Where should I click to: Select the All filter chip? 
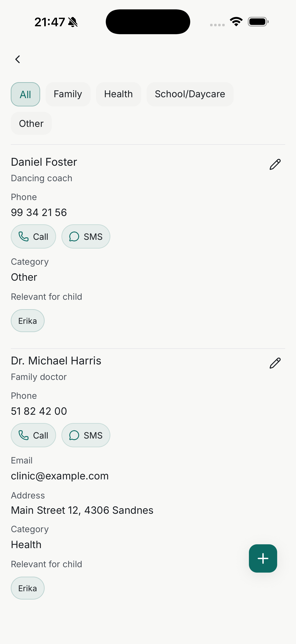pos(26,95)
